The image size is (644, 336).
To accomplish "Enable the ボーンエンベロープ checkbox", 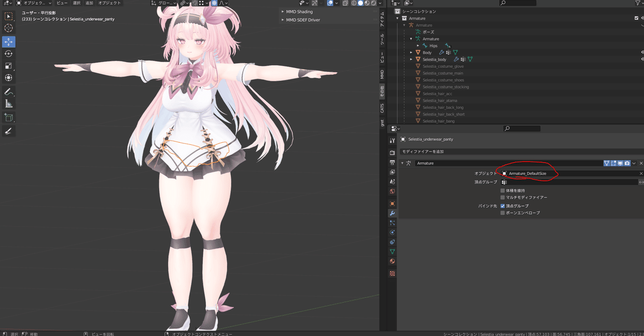I will [x=503, y=213].
